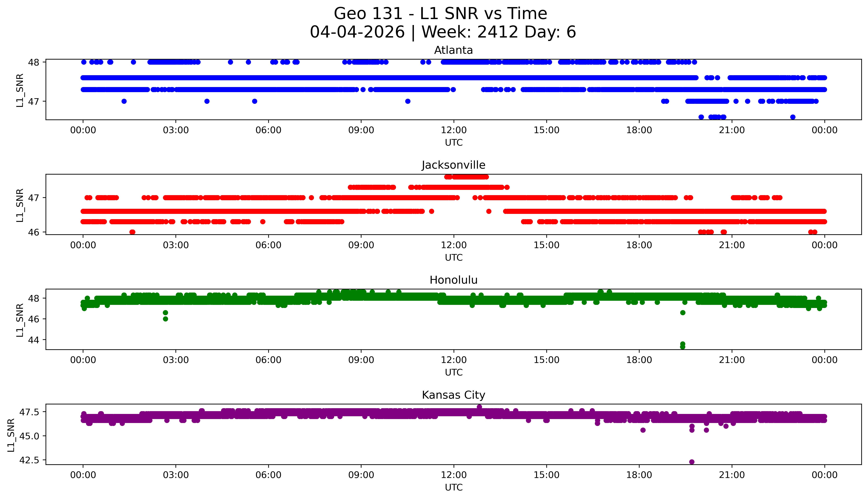Screen dimensions: 868x499
Task: Click the lowest green outlier point near 19:30 in Honolulu
Action: pos(682,347)
